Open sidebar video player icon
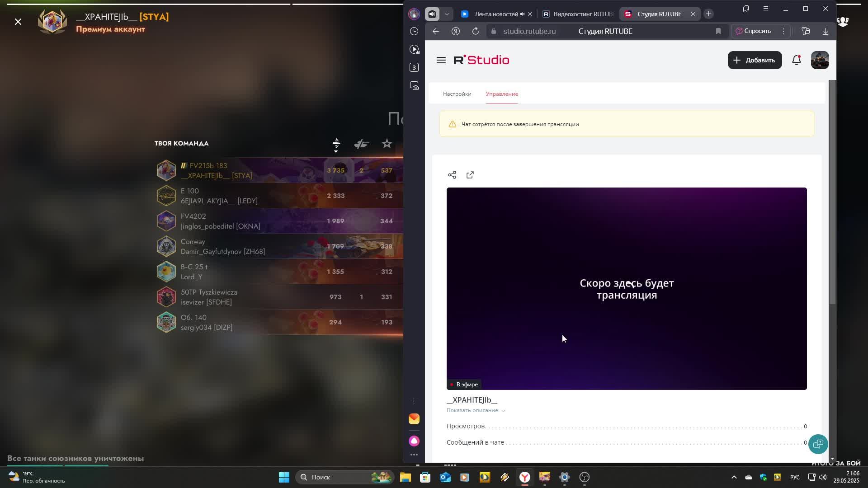 click(x=414, y=49)
